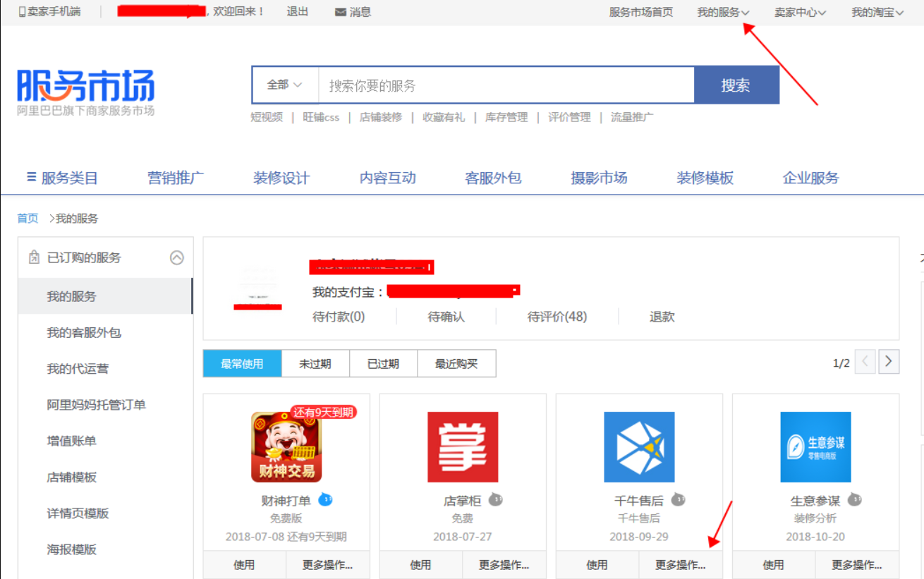Click the blue badge beside 财神打单
Image resolution: width=924 pixels, height=579 pixels.
325,500
